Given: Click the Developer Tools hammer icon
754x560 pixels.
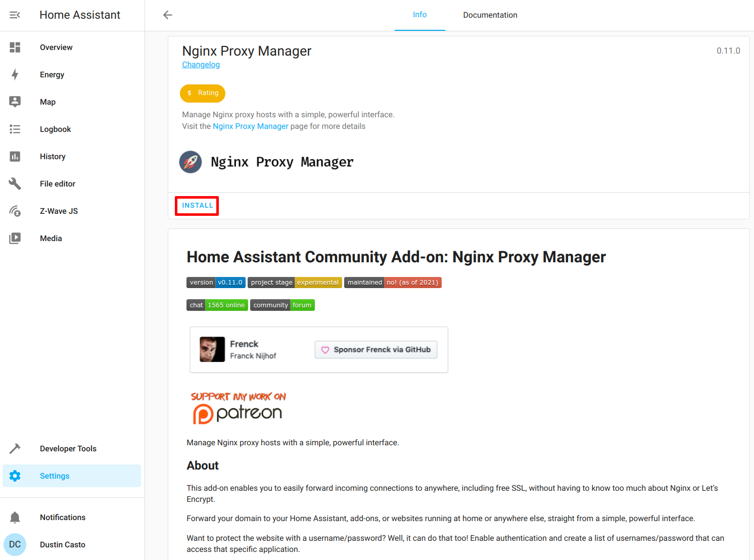Looking at the screenshot, I should pyautogui.click(x=15, y=449).
